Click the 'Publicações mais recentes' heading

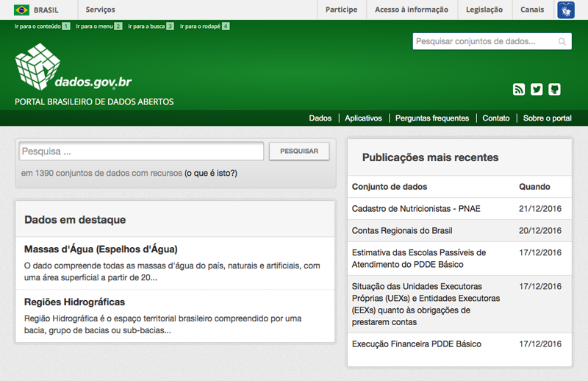click(430, 157)
